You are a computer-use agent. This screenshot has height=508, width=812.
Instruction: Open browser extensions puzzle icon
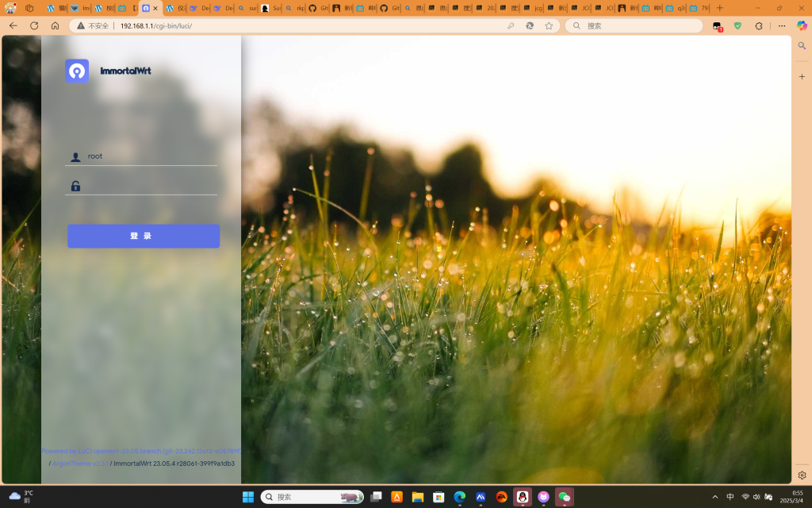pos(758,25)
